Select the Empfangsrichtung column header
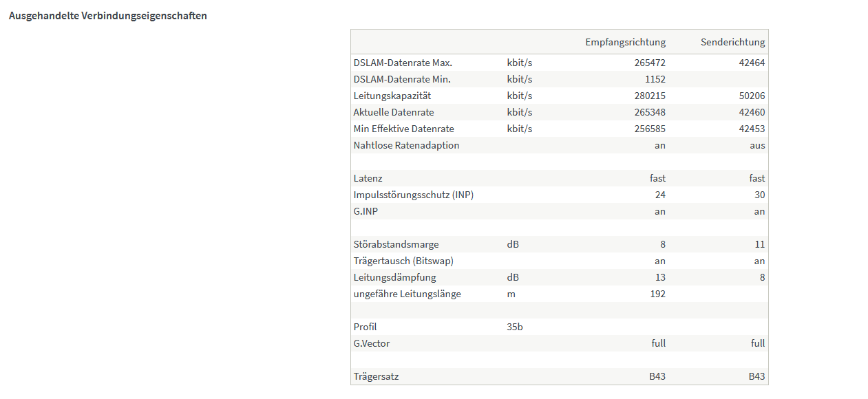This screenshot has height=399, width=868. tap(625, 42)
